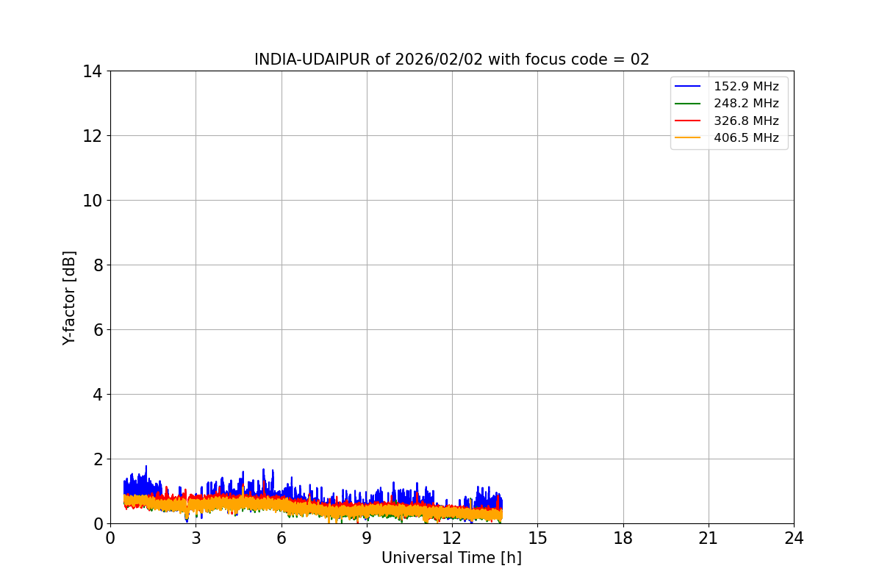
Task: Select the 152.9 MHz legend label
Action: [x=747, y=87]
